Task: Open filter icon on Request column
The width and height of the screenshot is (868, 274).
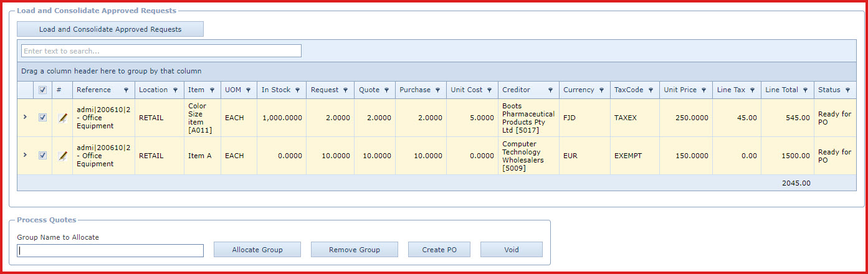Action: pos(346,90)
